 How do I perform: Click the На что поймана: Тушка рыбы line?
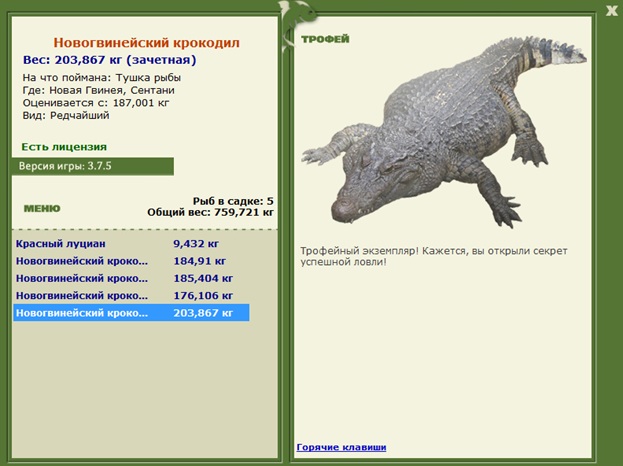(102, 77)
